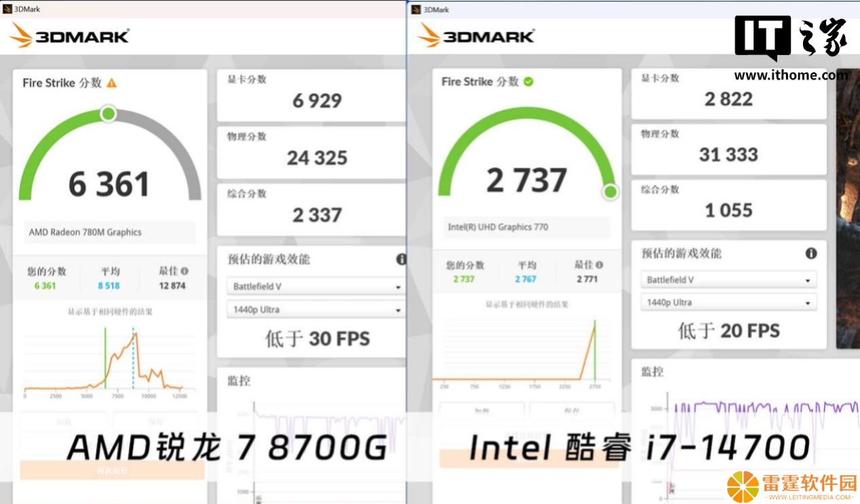
Task: Click the 物理分数 label above 31 333
Action: 660,134
